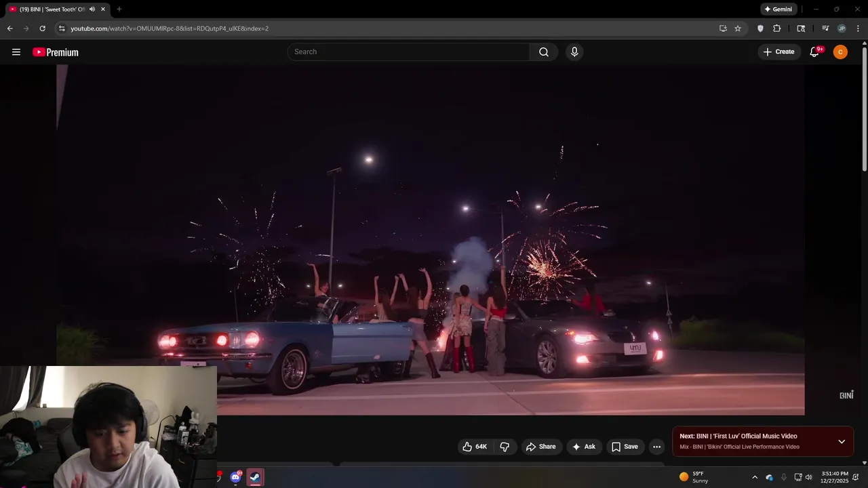This screenshot has width=868, height=488.
Task: Open tab search side panel icon
Action: (801, 28)
